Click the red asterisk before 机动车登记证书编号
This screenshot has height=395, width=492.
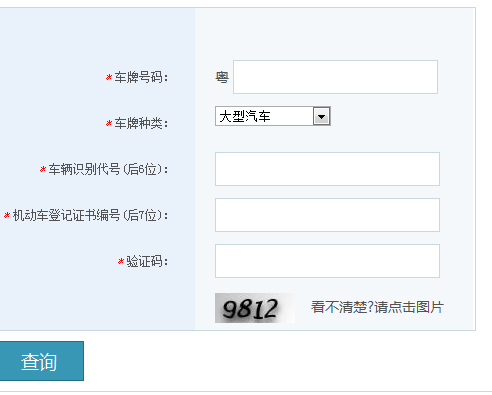click(x=7, y=216)
